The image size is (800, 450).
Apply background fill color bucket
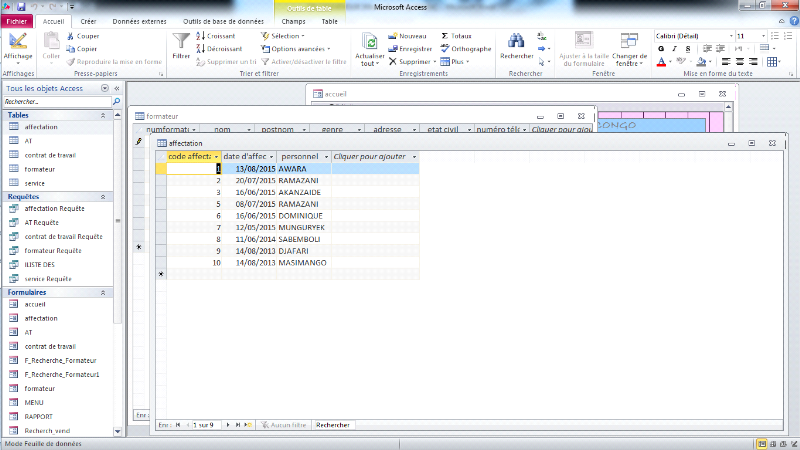[x=702, y=62]
